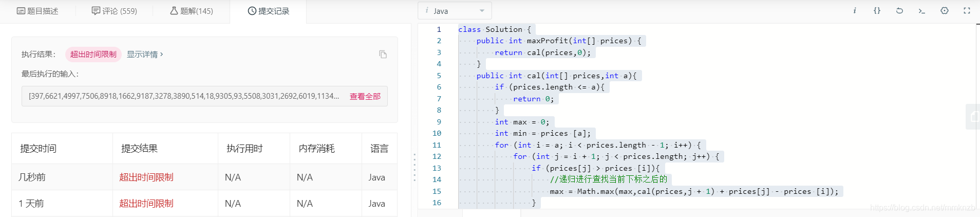
Task: Click the 'int max = 0;' code line
Action: tap(522, 122)
